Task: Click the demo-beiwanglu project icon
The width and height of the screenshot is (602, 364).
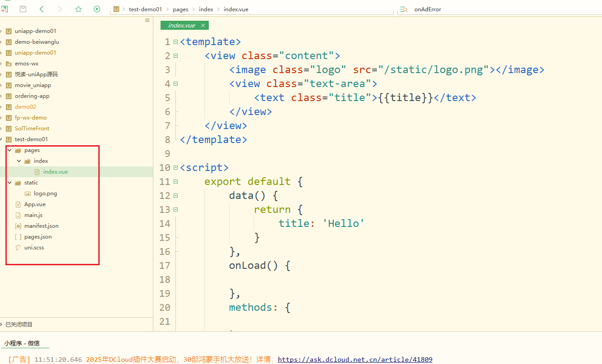Action: [x=8, y=42]
